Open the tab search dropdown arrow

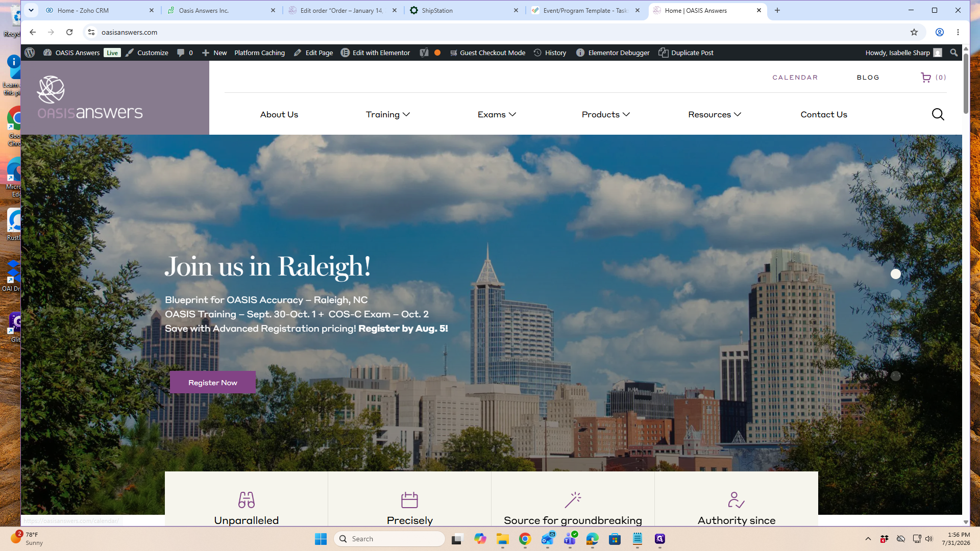pos(31,10)
